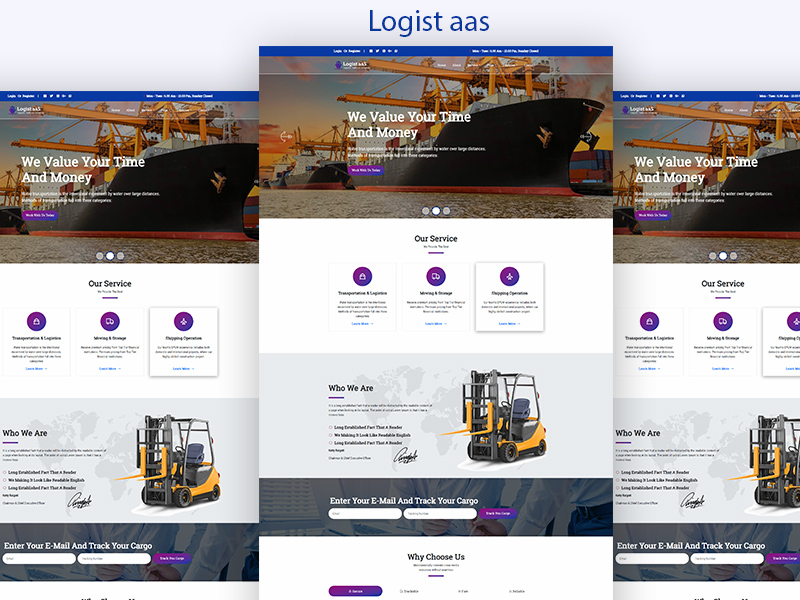Select the last hero slider dot in right mockup

pos(733,256)
